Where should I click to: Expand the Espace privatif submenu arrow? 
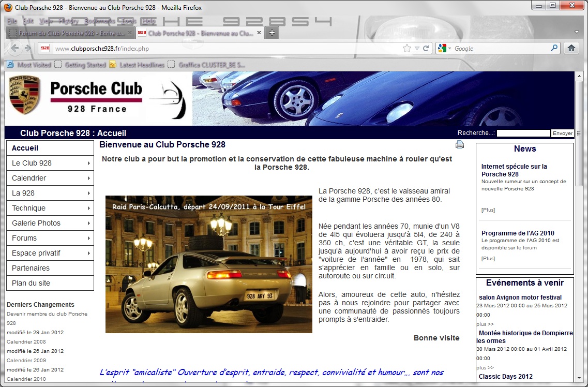[88, 253]
